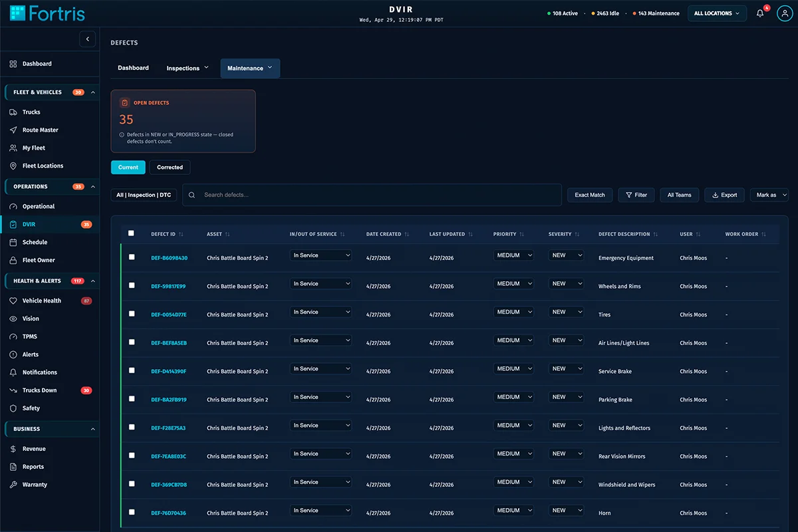798x532 pixels.
Task: Open the notifications bell in the header
Action: click(x=760, y=13)
